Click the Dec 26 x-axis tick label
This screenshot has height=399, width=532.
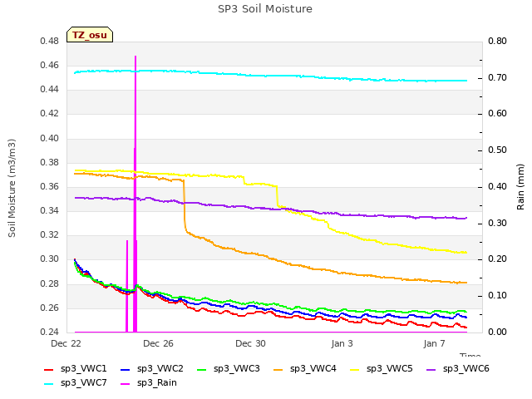[158, 343]
